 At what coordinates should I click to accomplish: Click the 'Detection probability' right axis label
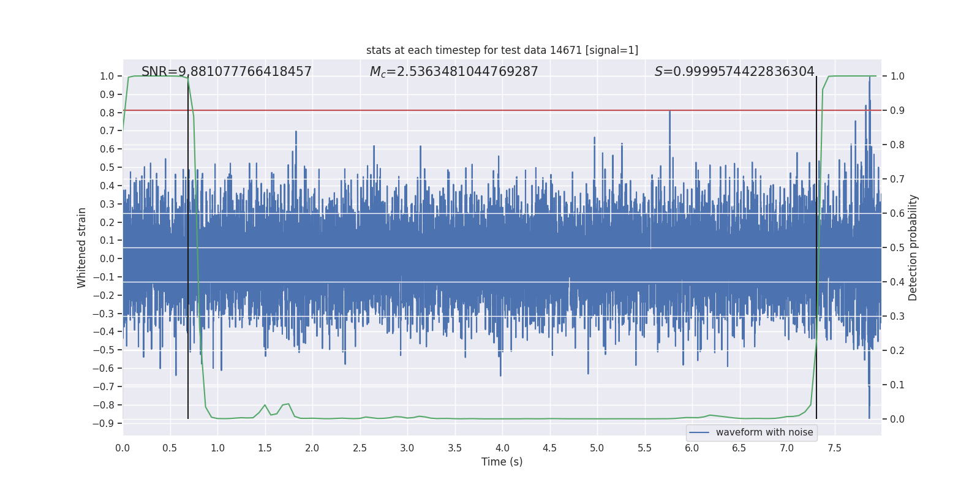point(913,247)
